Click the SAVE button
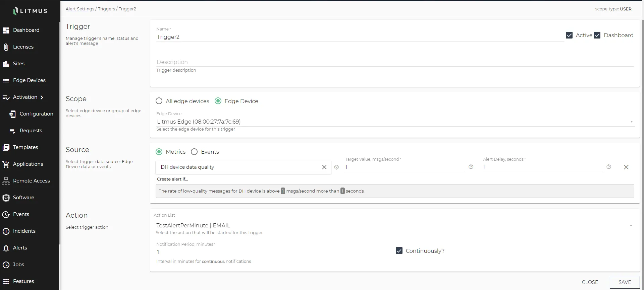644x290 pixels. point(625,282)
